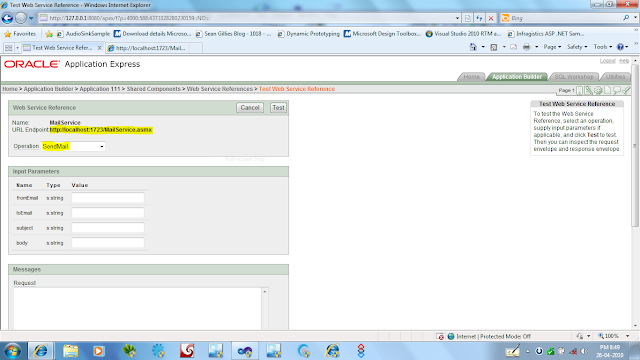This screenshot has height=360, width=640.
Task: Click the Run Page icon beside Page 1
Action: coord(580,90)
